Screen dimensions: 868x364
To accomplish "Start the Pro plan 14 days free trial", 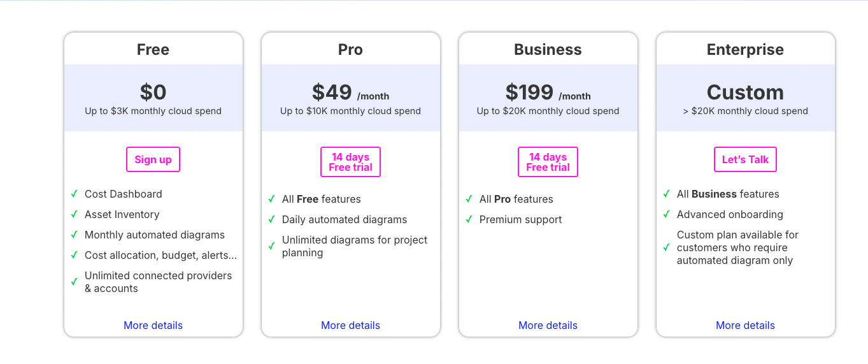I will click(350, 162).
